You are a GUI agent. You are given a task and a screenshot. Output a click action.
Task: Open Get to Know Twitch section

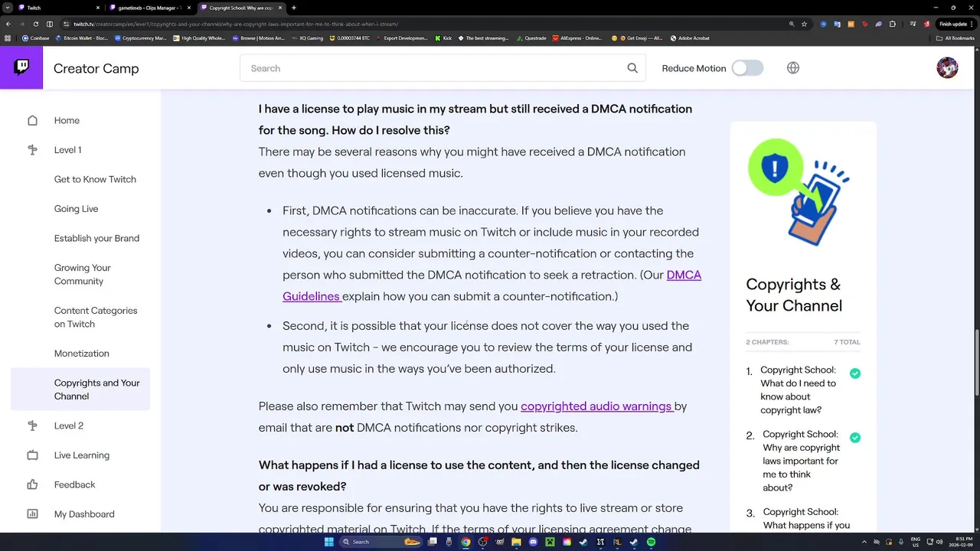point(95,179)
